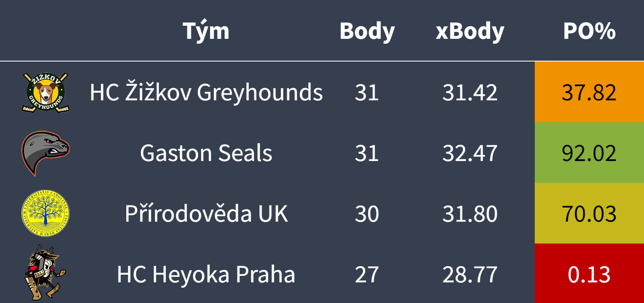Click the Gaston Seals seal logo
Viewport: 644px width, 303px height.
(45, 153)
